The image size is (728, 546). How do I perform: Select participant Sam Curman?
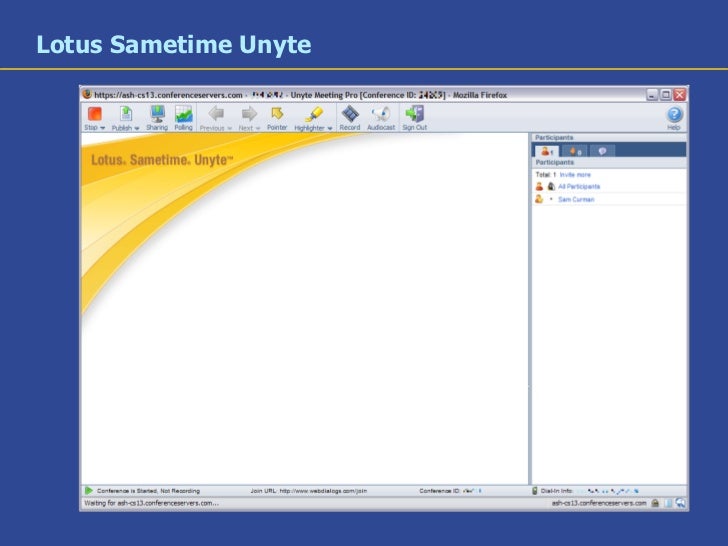pyautogui.click(x=576, y=200)
